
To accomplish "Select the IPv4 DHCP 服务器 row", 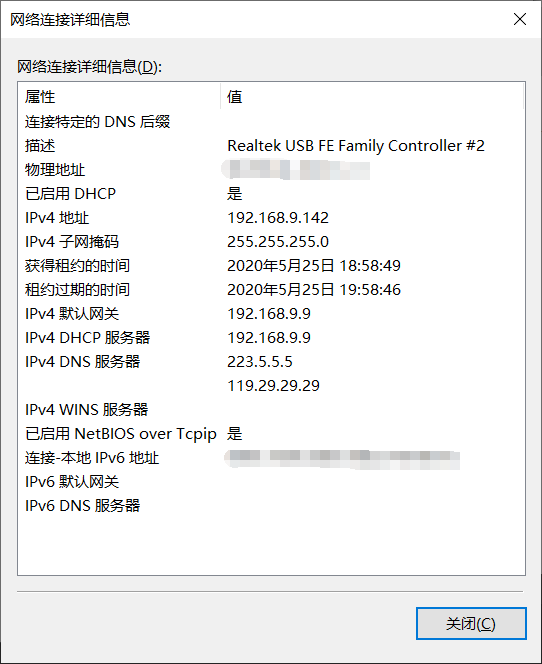I will (271, 338).
